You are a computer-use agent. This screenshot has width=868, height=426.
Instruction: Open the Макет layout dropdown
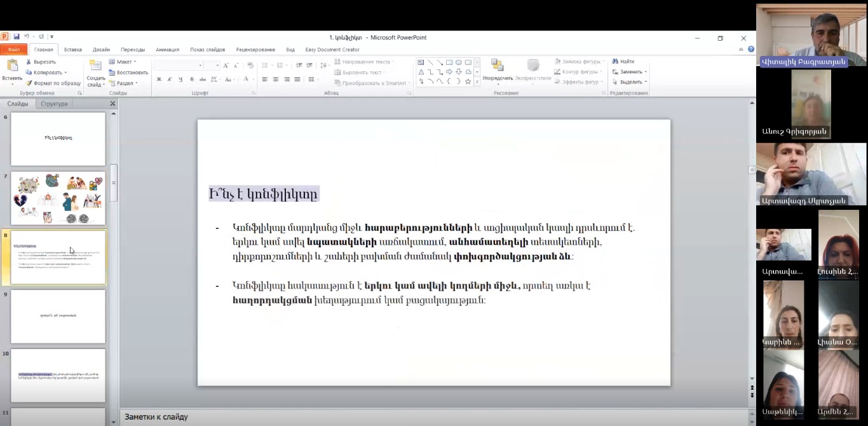(x=123, y=62)
